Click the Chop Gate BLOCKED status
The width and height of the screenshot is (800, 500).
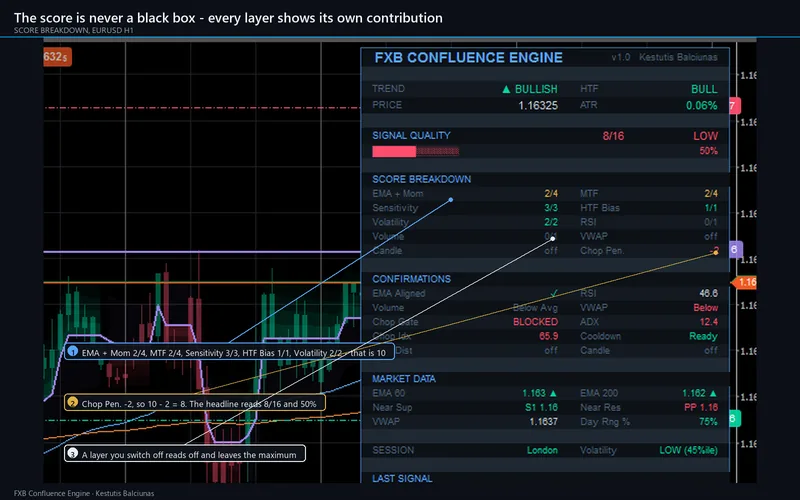[535, 322]
